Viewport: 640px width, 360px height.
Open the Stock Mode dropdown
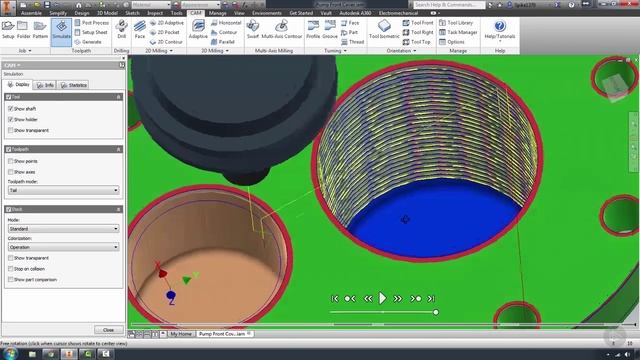(x=63, y=229)
